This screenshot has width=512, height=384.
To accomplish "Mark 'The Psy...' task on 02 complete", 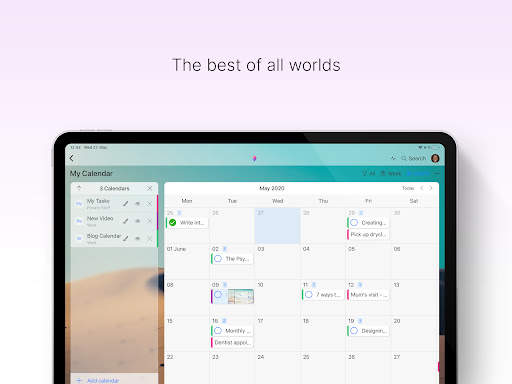I will 218,258.
